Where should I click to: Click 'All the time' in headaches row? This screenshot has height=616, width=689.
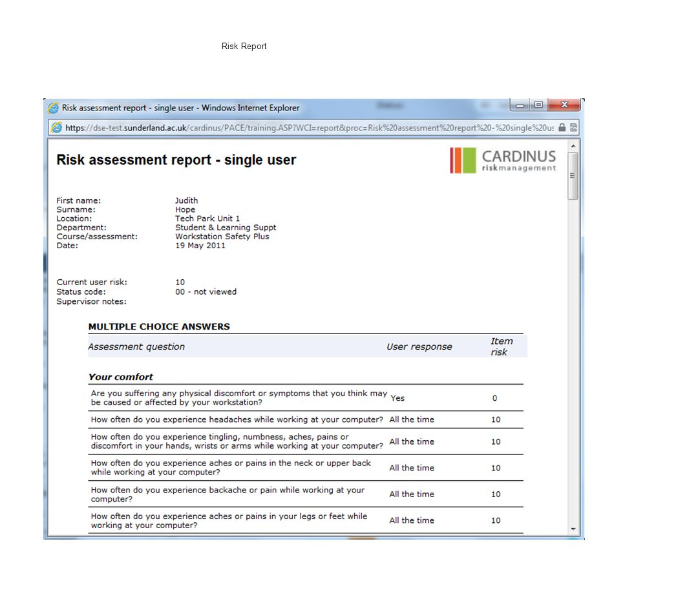pyautogui.click(x=412, y=420)
